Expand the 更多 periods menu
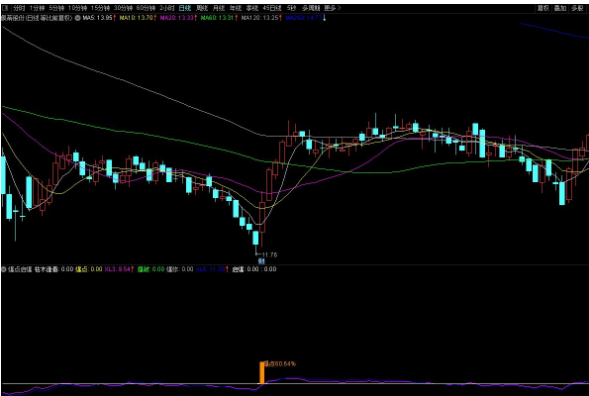 click(332, 8)
